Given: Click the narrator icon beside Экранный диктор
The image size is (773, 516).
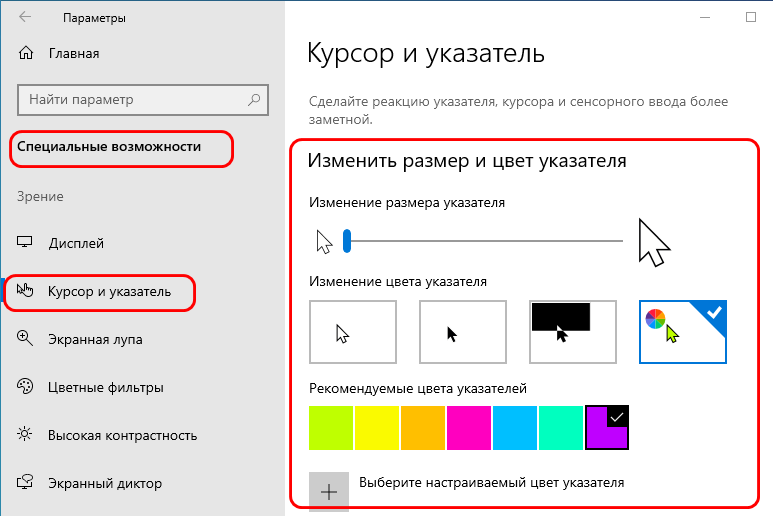Looking at the screenshot, I should click(x=25, y=482).
